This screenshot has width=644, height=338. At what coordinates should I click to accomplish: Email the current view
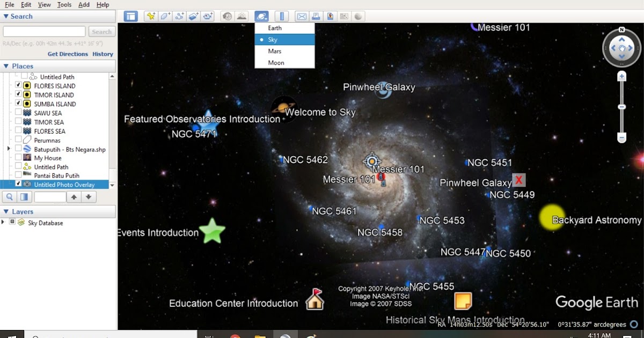302,16
